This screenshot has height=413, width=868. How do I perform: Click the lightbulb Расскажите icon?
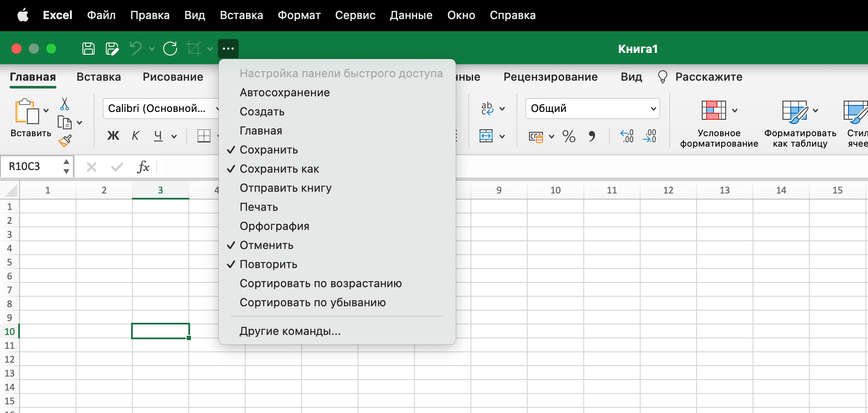pos(662,77)
